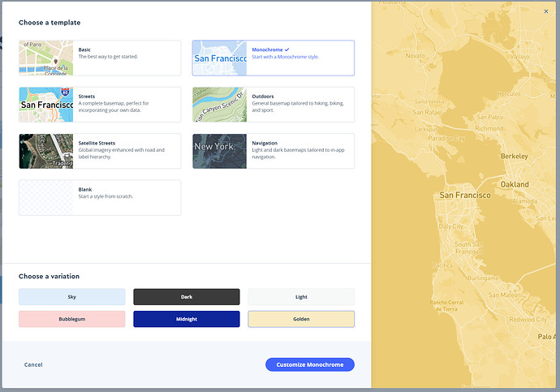The width and height of the screenshot is (560, 392).
Task: Click the San Mateo label on map
Action: (x=503, y=295)
